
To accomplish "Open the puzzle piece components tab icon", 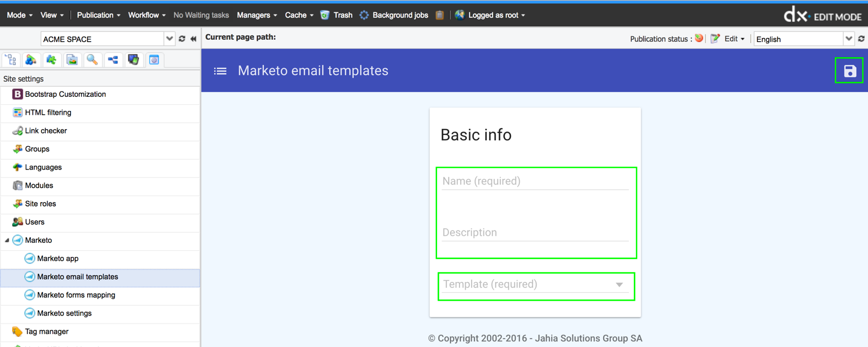I will click(51, 60).
